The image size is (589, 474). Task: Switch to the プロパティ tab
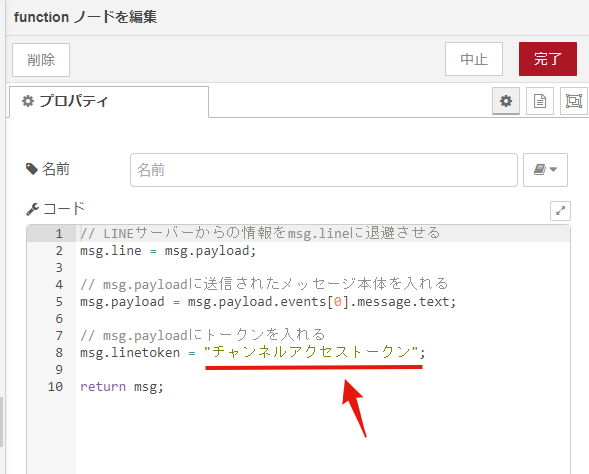109,101
